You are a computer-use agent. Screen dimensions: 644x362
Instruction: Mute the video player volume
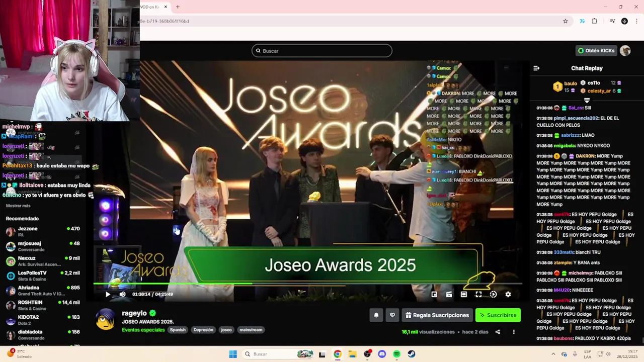pyautogui.click(x=122, y=294)
